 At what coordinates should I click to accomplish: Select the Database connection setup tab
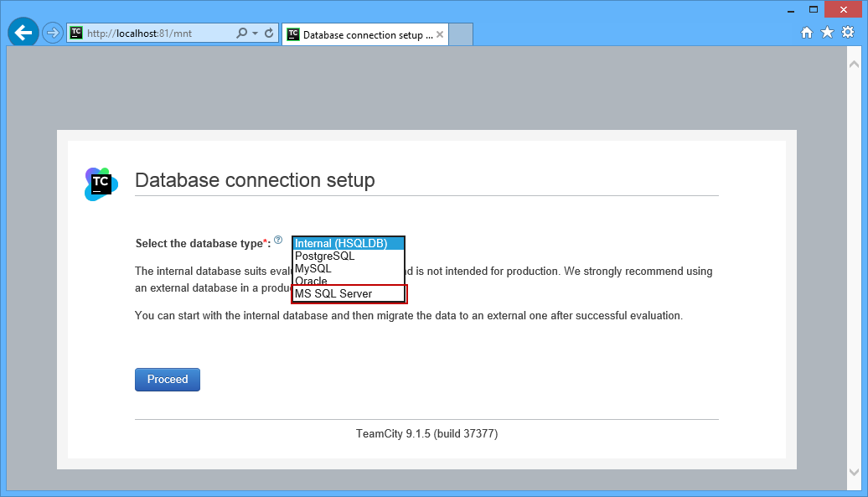364,35
